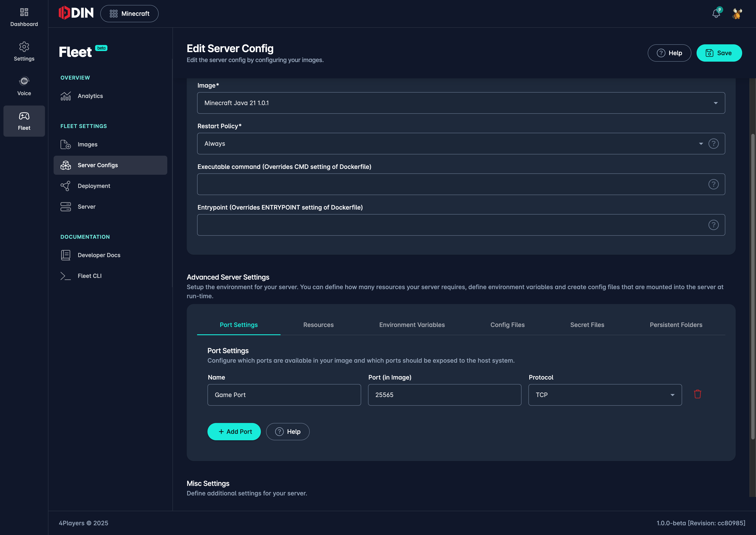
Task: Click the Images file icon
Action: pos(65,144)
